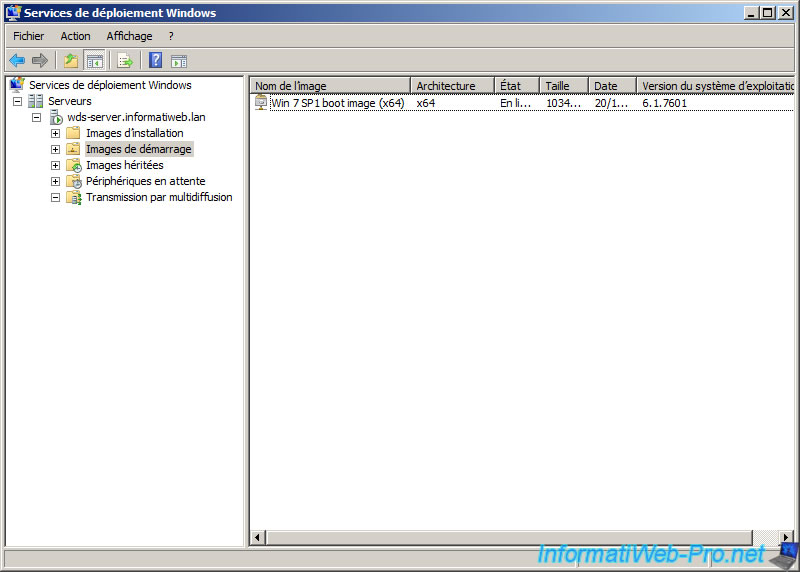Click the Serveurs node icon
The image size is (800, 572).
(x=35, y=101)
